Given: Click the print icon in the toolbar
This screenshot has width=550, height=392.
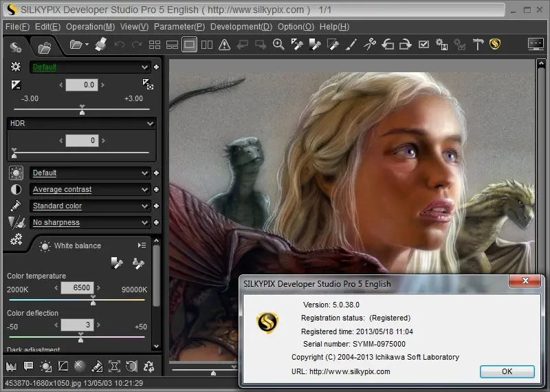Looking at the screenshot, I should [100, 45].
